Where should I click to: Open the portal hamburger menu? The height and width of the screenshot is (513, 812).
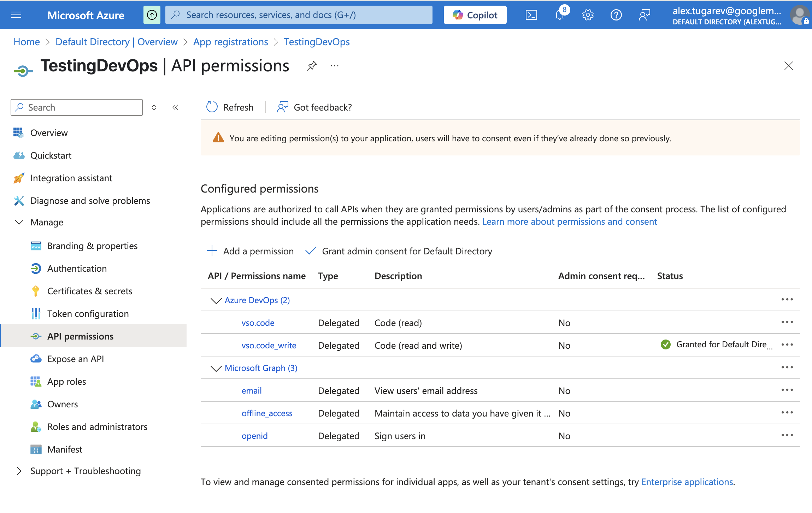(16, 15)
